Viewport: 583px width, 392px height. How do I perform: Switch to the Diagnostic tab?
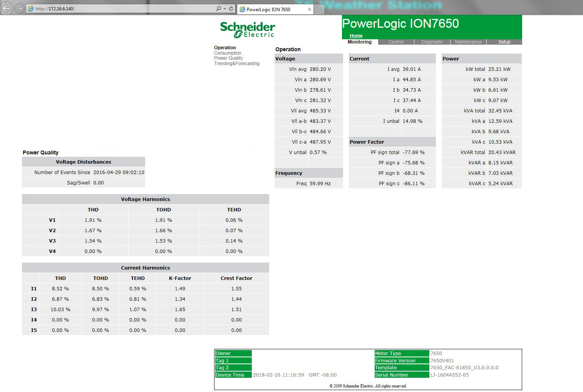click(432, 42)
